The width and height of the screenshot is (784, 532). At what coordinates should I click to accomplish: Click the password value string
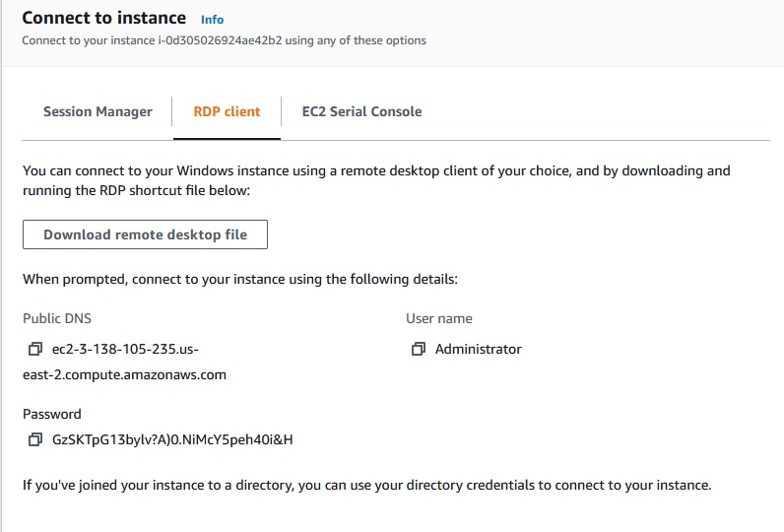[172, 439]
